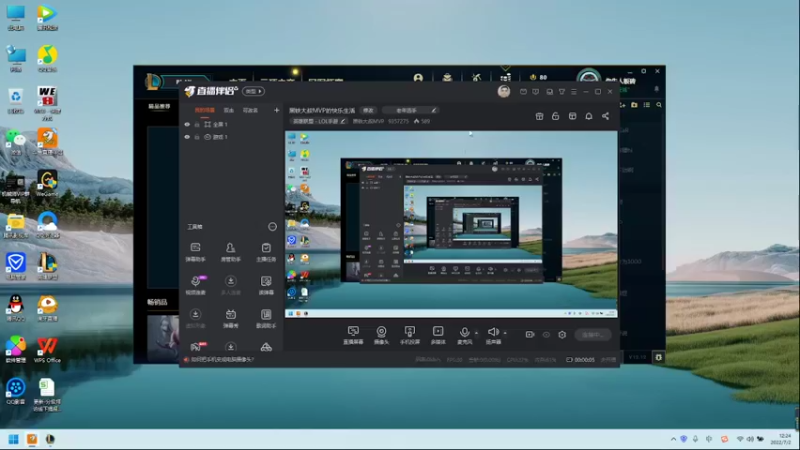
Task: Open the arrow next to 扬声器
Action: [505, 333]
